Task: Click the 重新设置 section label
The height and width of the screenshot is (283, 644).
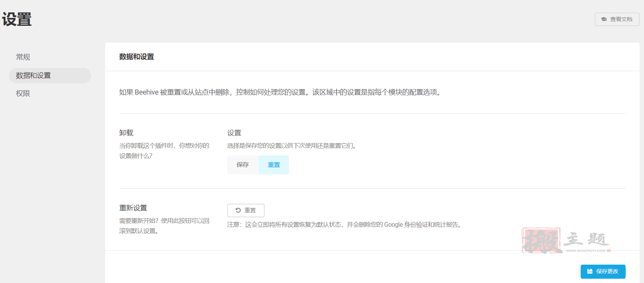Action: pos(133,208)
